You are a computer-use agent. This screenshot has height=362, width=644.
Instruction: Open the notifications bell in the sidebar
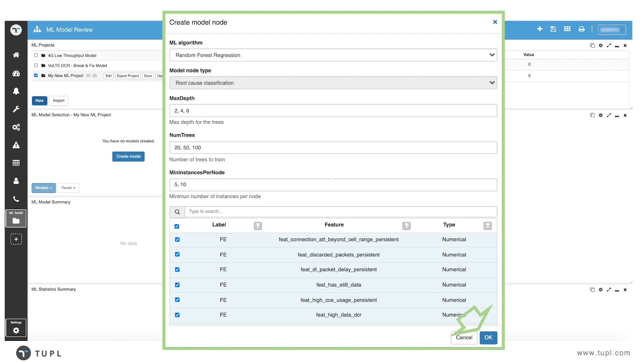16,91
